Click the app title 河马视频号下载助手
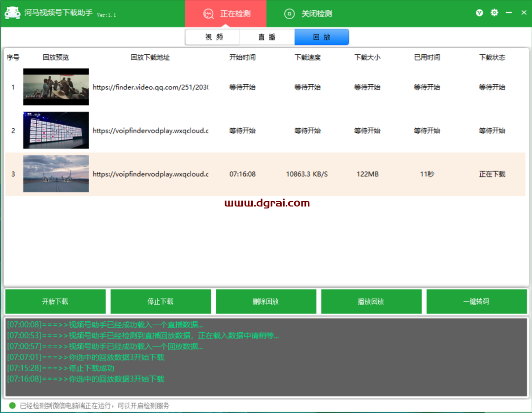Screen dimensions: 532x413 (x=58, y=13)
